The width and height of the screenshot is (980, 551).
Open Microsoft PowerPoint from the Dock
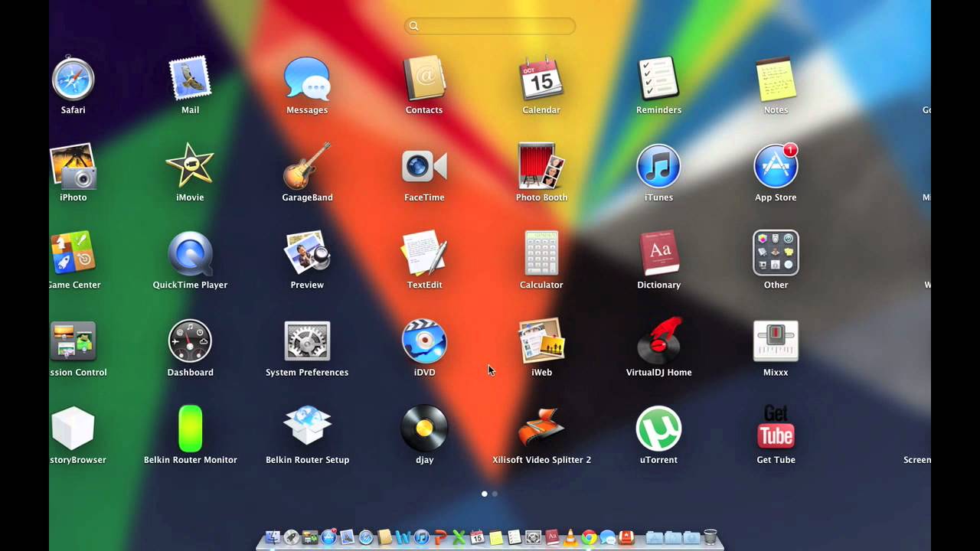(440, 537)
